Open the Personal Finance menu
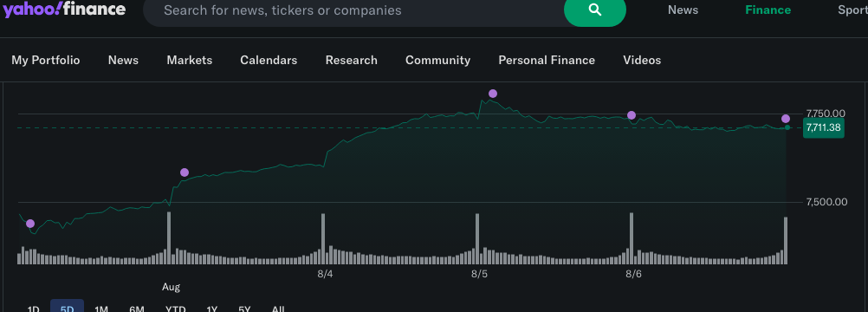 (547, 60)
